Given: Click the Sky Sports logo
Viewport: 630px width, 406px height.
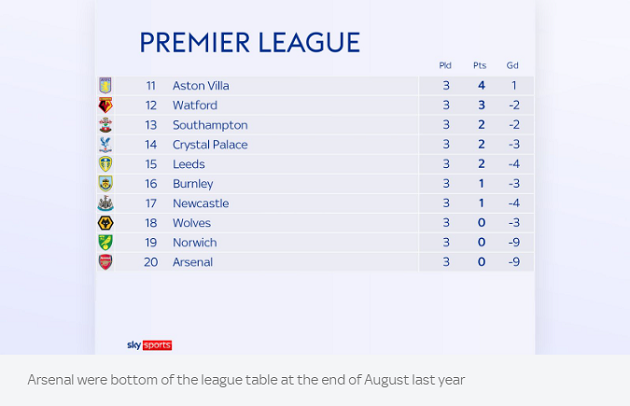Looking at the screenshot, I should click(149, 345).
